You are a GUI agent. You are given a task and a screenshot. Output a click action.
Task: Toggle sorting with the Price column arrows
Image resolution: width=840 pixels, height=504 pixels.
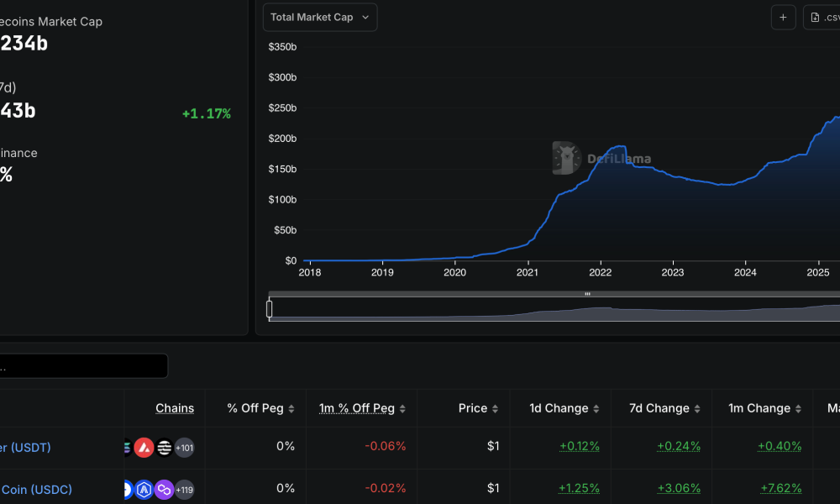[x=496, y=408]
